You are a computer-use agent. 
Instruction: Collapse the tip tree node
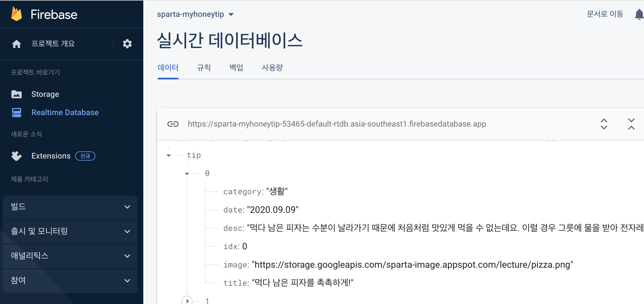[x=169, y=155]
